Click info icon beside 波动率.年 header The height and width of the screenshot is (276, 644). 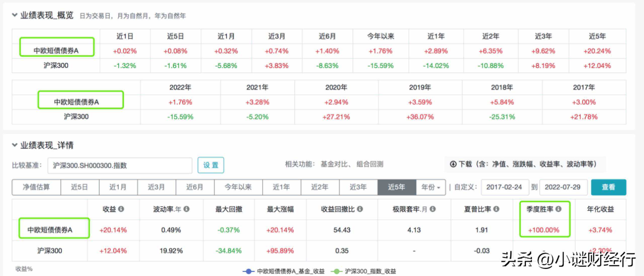186,209
